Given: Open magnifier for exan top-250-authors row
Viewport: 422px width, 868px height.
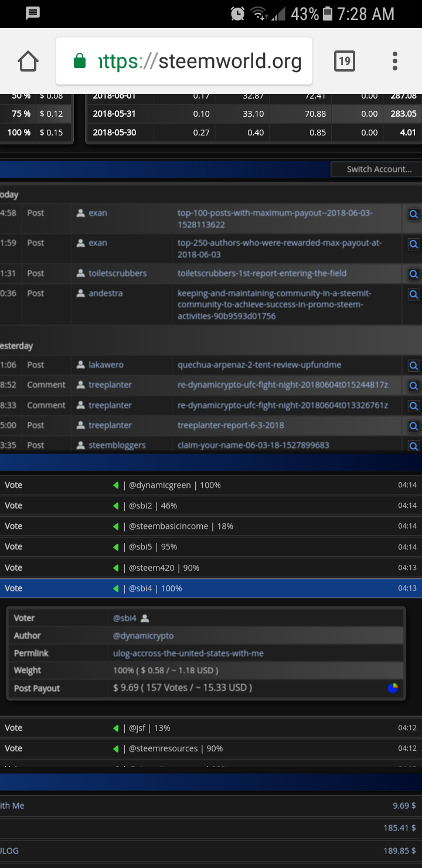Looking at the screenshot, I should coord(414,244).
